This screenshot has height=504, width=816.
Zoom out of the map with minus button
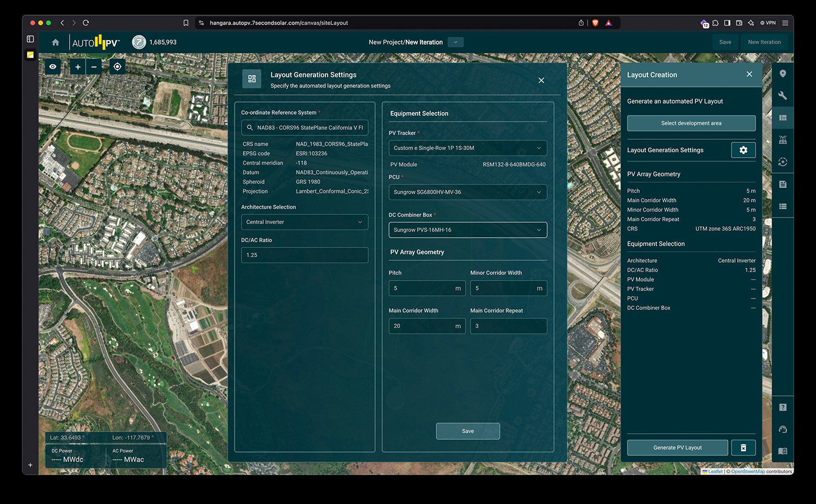click(x=94, y=67)
